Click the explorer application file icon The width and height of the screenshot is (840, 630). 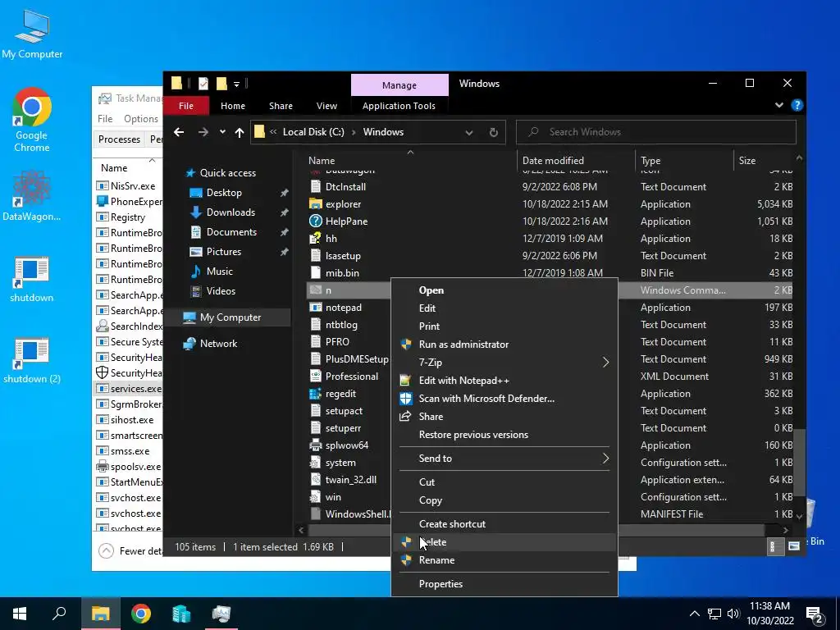pyautogui.click(x=316, y=204)
